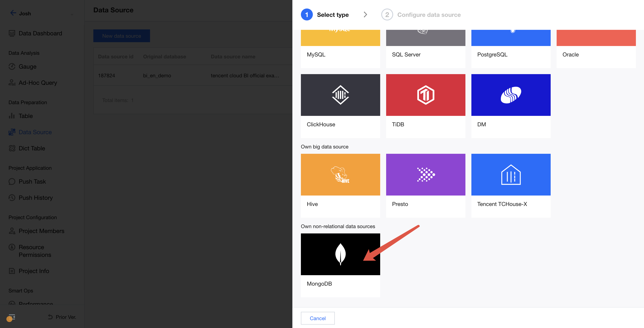Go to Project Members page
This screenshot has width=644, height=328.
click(41, 231)
